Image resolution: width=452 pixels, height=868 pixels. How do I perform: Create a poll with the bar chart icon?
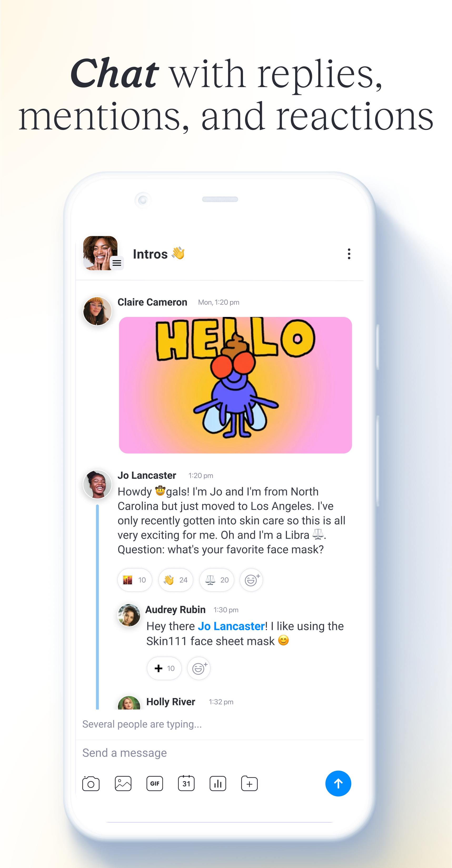point(218,784)
